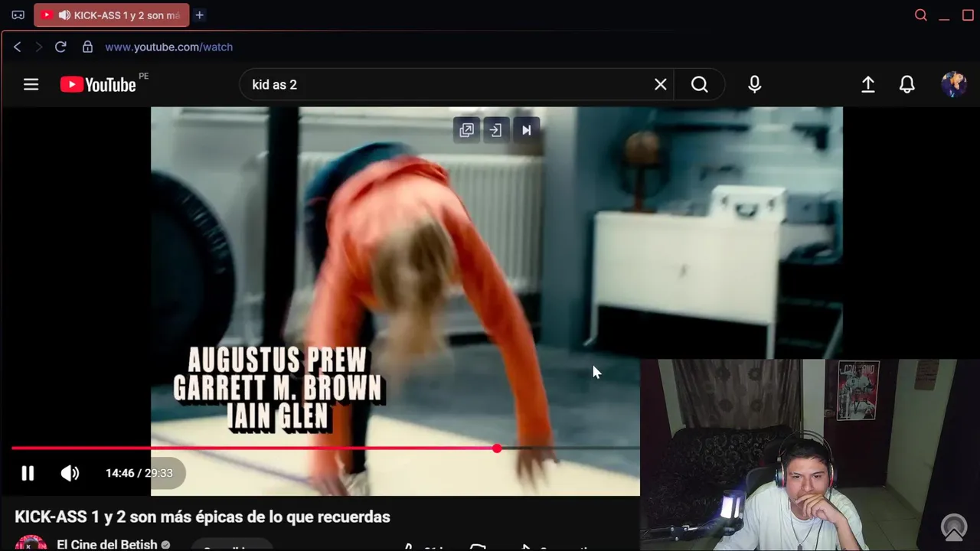Click the scroll-to-top arrow icon in the bottom-right corner
The width and height of the screenshot is (980, 551).
954,527
